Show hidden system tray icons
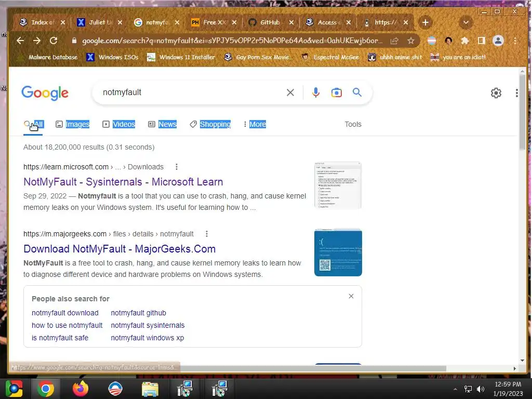Image resolution: width=532 pixels, height=399 pixels. (455, 389)
